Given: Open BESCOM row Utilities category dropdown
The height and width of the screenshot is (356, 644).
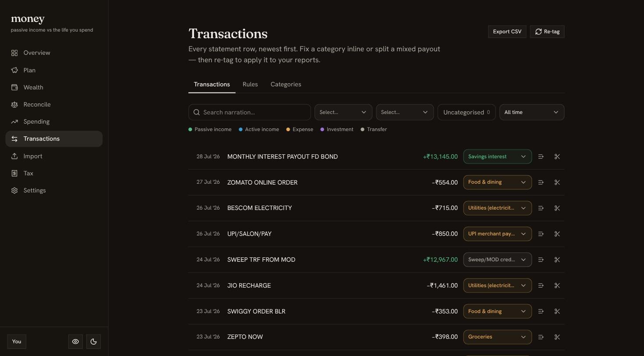Looking at the screenshot, I should click(x=498, y=208).
